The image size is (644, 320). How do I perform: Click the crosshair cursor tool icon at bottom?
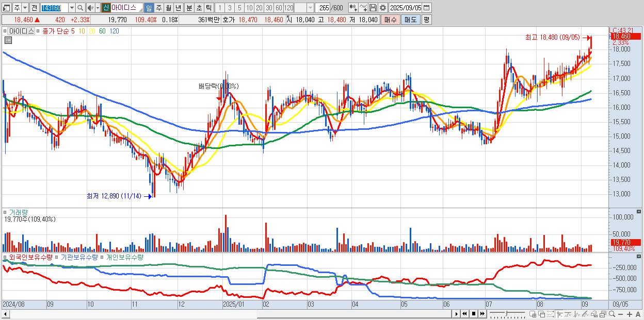pos(559,314)
